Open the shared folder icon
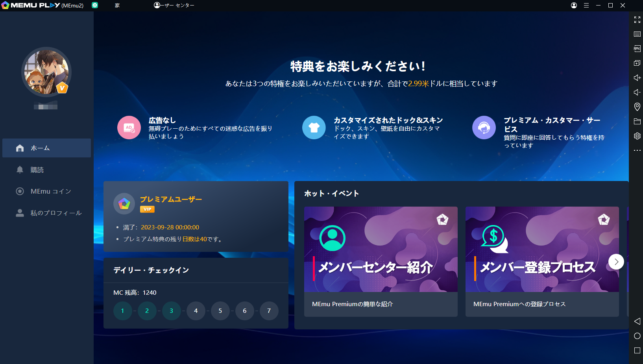The width and height of the screenshot is (643, 364). pos(637,122)
